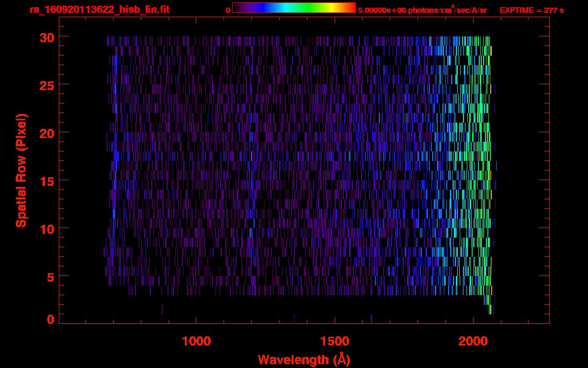Viewport: 588px width, 368px height.
Task: Click the file name ra_160920113622_hisb_lin.fit
Action: click(x=99, y=10)
